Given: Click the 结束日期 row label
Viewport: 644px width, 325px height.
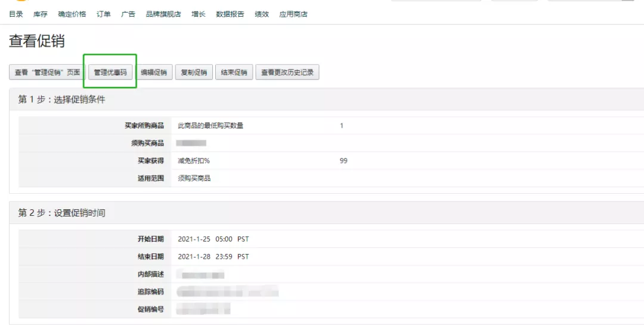Looking at the screenshot, I should pos(151,257).
